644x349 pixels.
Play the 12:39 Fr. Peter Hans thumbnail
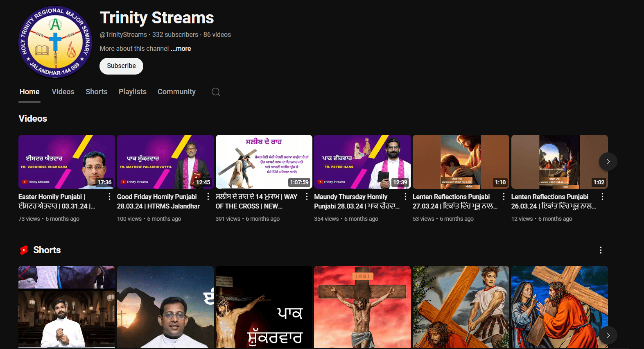click(x=362, y=162)
